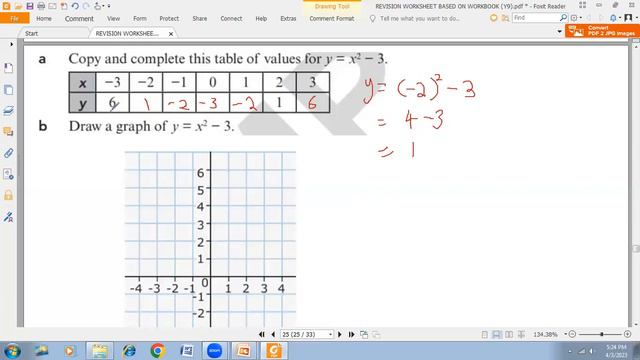Open the File menu

14,18
